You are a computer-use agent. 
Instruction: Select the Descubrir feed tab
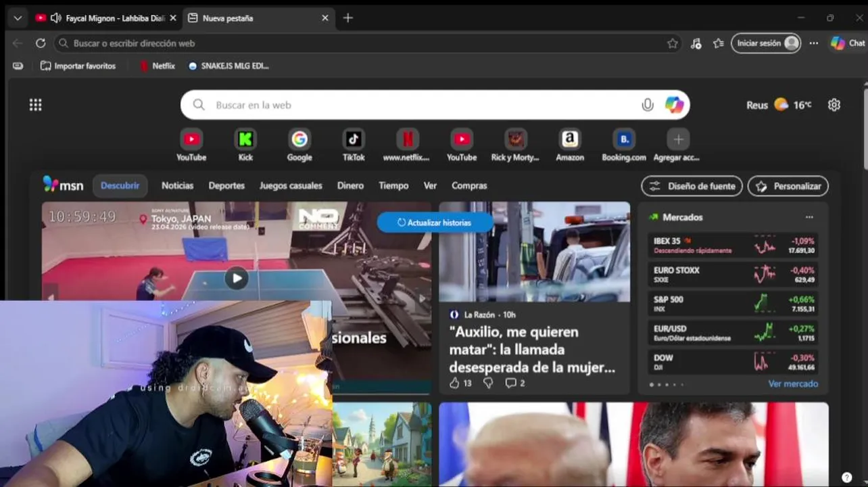[x=120, y=185]
